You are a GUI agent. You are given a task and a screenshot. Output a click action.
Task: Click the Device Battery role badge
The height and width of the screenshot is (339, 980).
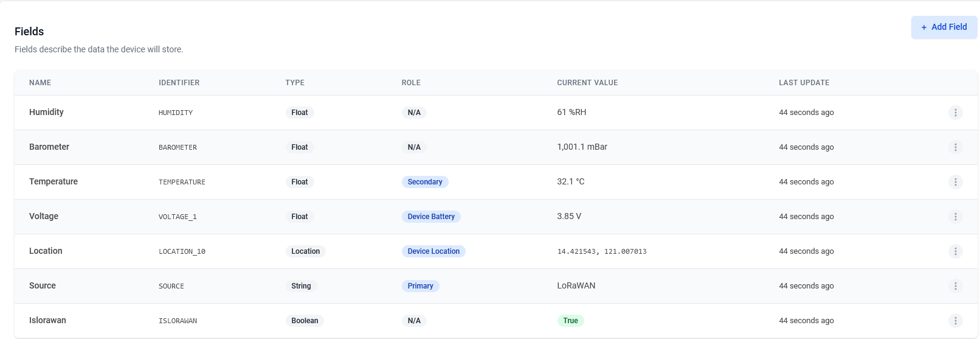tap(430, 217)
